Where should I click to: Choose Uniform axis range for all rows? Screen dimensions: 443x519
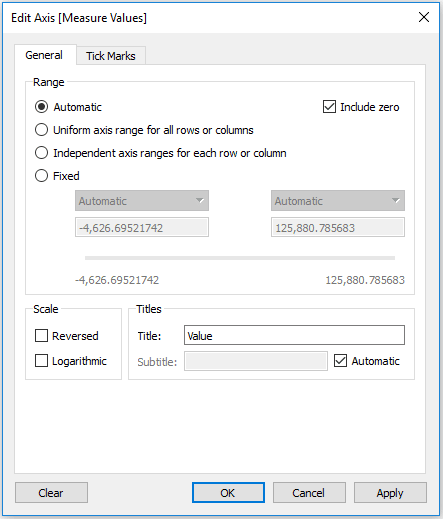(x=41, y=130)
